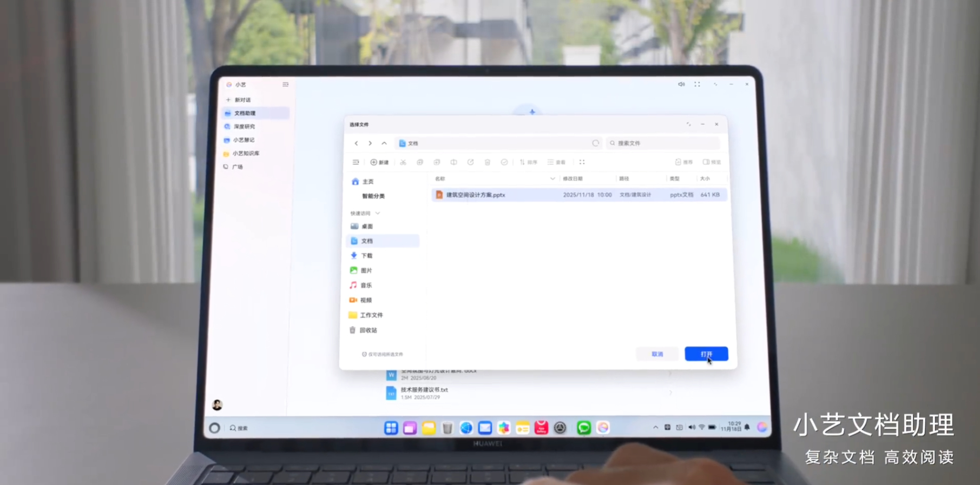980x485 pixels.
Task: Click the speaker icon in 小艺 window
Action: [681, 84]
